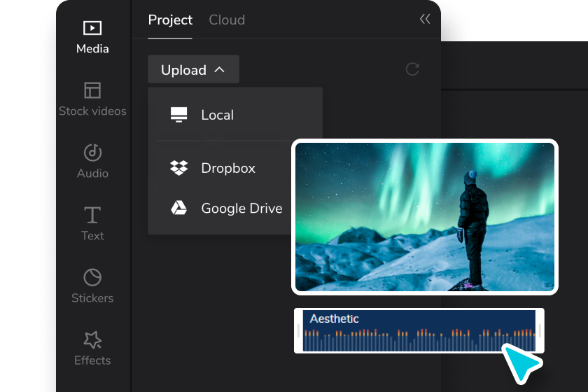Choose Local upload option
The width and height of the screenshot is (588, 392).
[235, 115]
